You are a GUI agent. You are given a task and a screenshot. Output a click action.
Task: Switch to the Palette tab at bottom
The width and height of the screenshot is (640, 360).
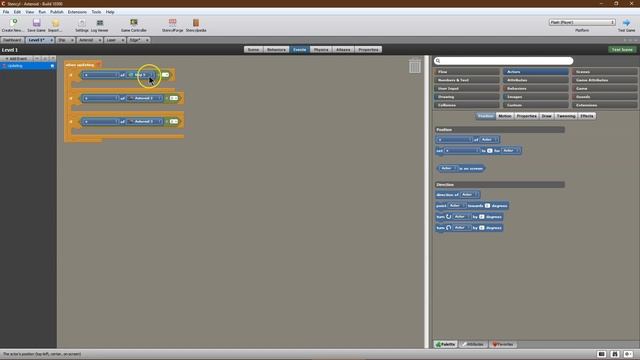coord(445,344)
